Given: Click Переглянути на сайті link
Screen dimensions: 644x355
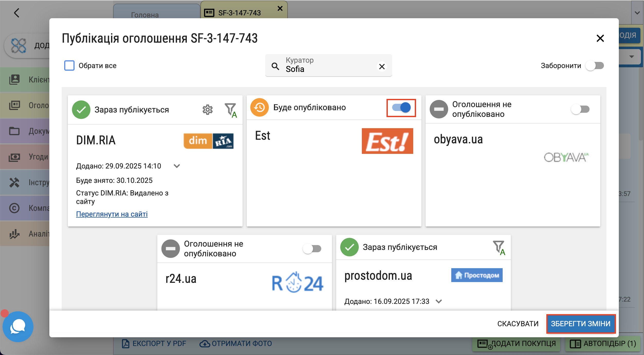Looking at the screenshot, I should click(112, 214).
